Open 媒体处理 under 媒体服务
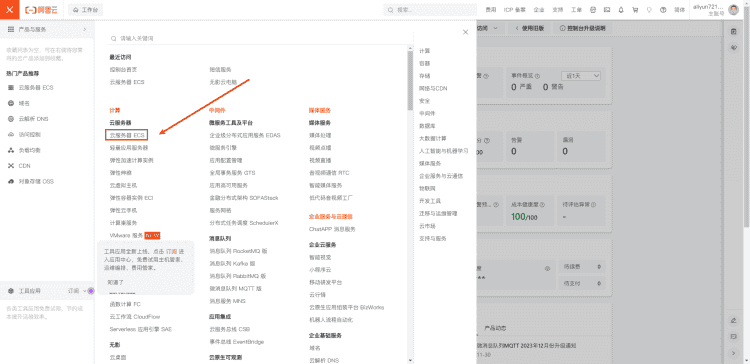 (x=320, y=135)
